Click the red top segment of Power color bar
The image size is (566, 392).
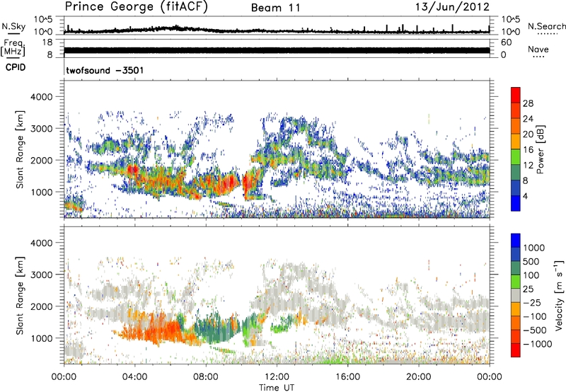(x=516, y=95)
